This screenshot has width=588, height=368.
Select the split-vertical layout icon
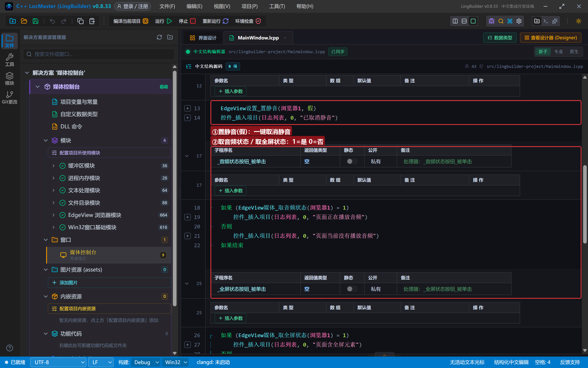tap(455, 21)
